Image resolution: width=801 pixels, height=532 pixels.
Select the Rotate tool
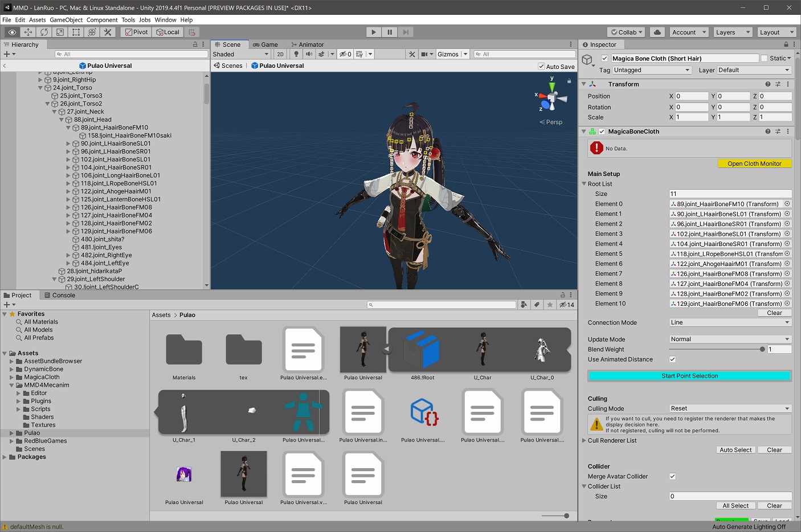coord(44,32)
